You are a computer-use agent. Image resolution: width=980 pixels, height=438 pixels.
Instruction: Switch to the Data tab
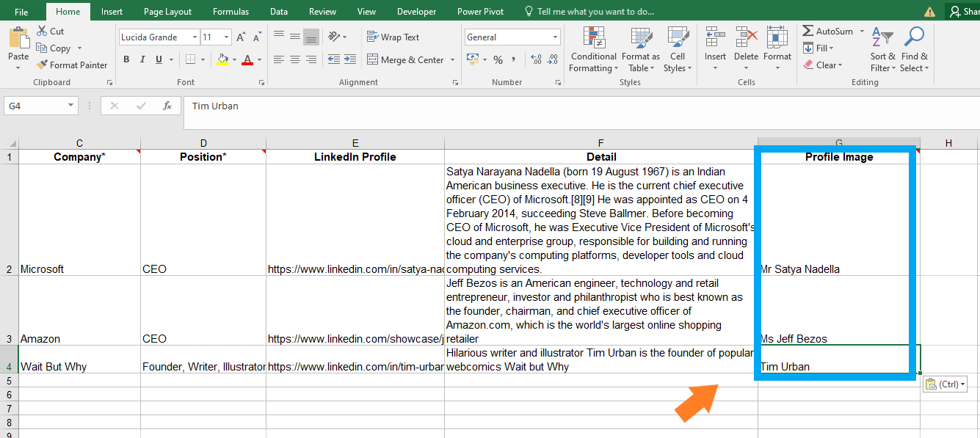click(x=279, y=12)
